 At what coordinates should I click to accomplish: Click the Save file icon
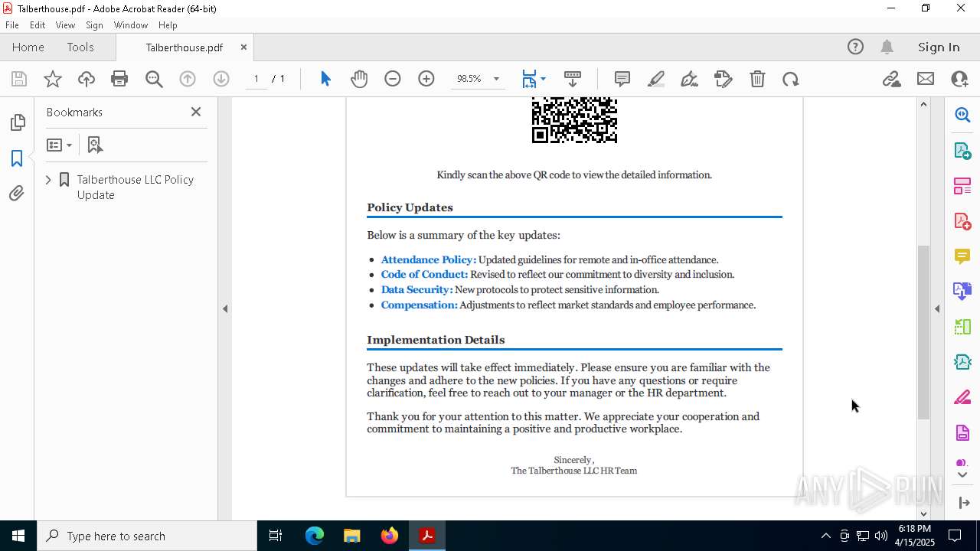[x=19, y=79]
